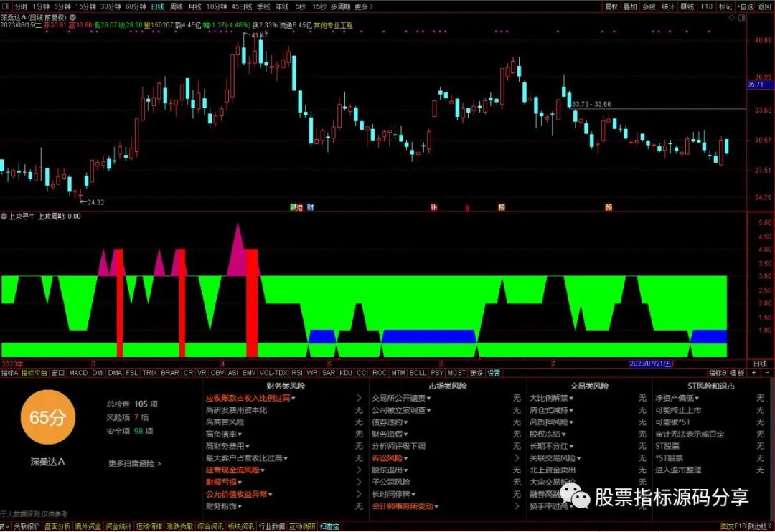Click the plus button beside 模板
775x532 pixels.
point(754,373)
